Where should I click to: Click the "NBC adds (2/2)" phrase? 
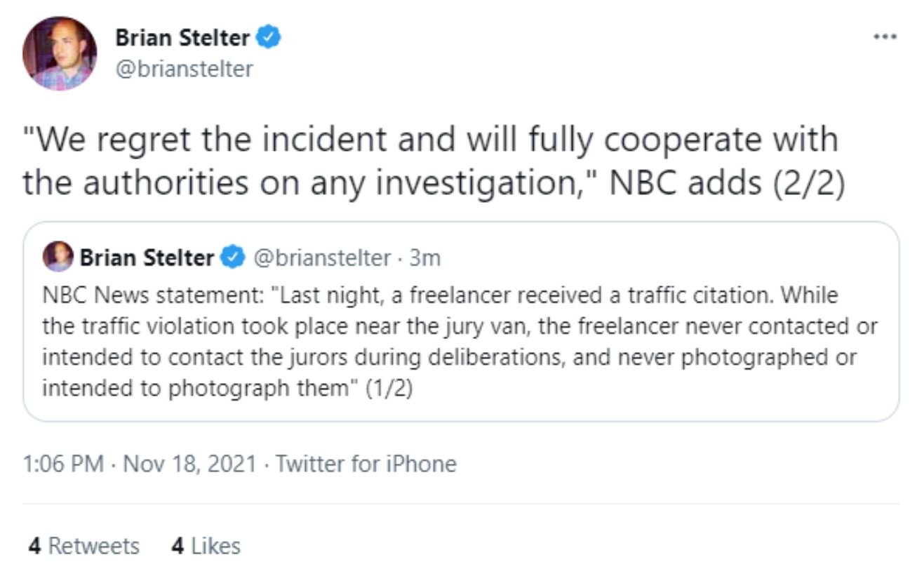(725, 182)
